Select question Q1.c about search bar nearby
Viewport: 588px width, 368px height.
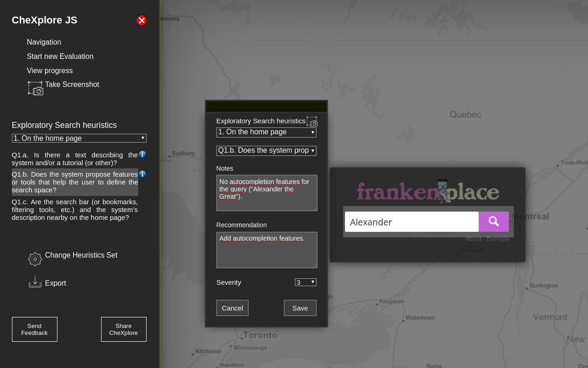coord(75,210)
